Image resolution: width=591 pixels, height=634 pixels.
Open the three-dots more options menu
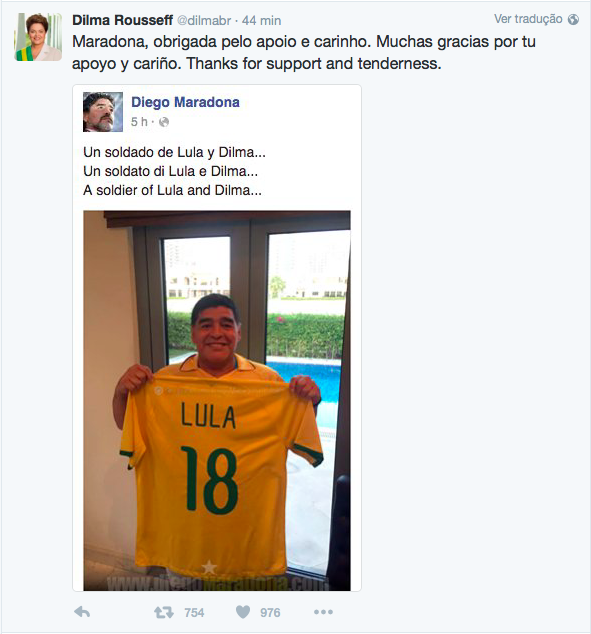(x=323, y=612)
